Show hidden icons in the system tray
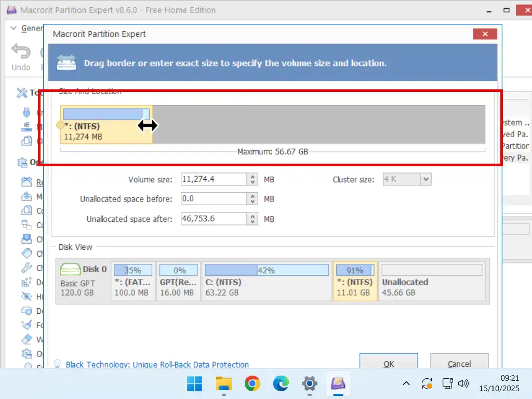The image size is (532, 399). pyautogui.click(x=406, y=384)
